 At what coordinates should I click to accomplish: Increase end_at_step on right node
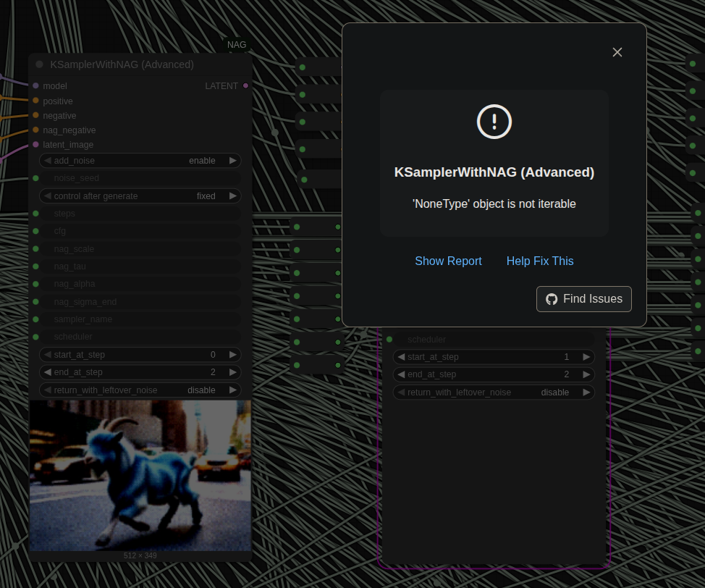coord(586,374)
